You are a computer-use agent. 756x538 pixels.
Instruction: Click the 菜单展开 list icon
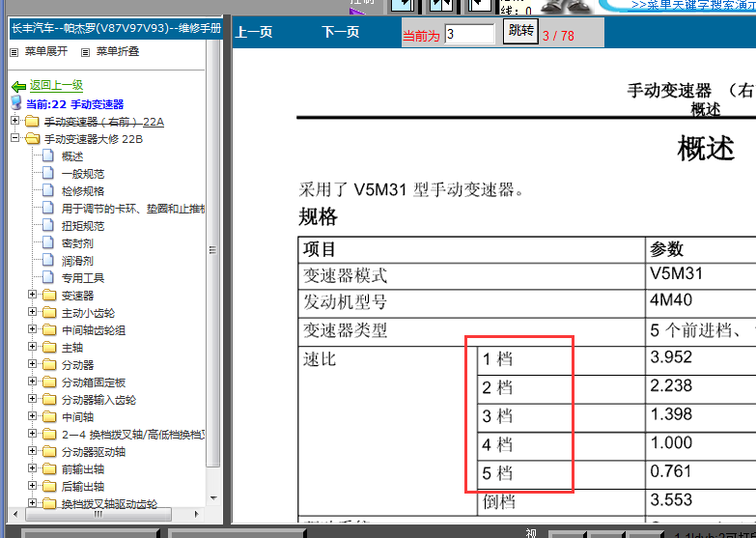point(14,52)
